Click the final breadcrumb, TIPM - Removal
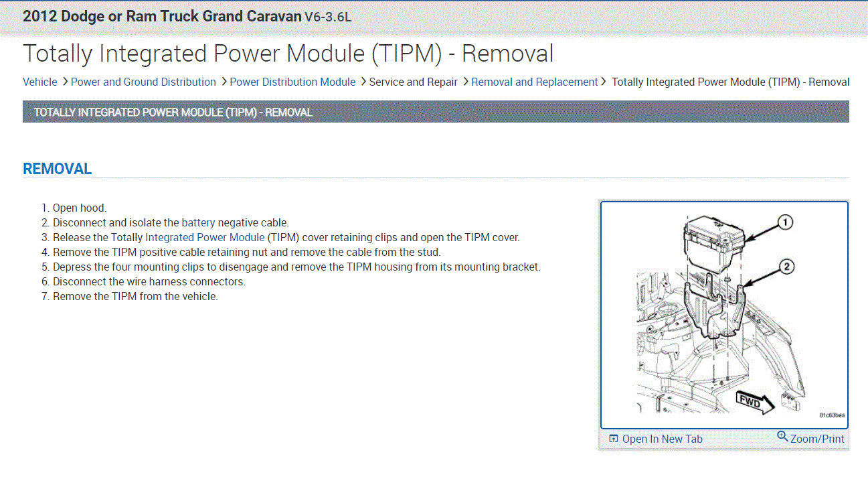This screenshot has width=868, height=493. point(731,82)
